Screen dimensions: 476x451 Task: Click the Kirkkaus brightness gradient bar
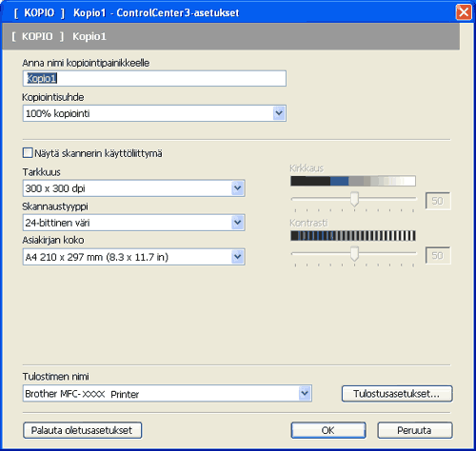click(x=353, y=181)
